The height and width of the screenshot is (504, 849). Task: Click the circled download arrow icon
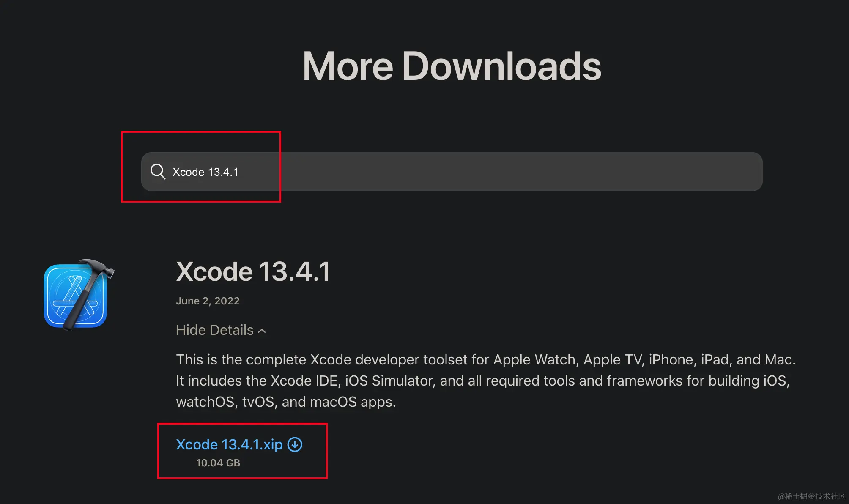[x=295, y=444]
